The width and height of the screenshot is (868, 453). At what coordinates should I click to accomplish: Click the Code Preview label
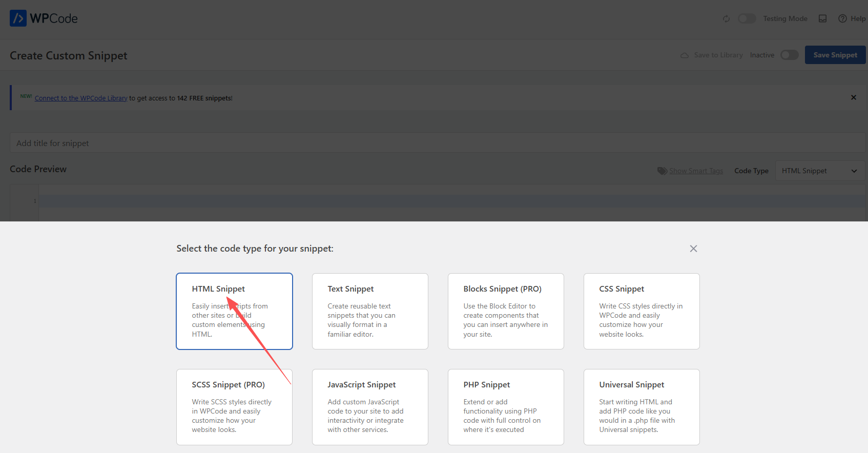pos(38,169)
